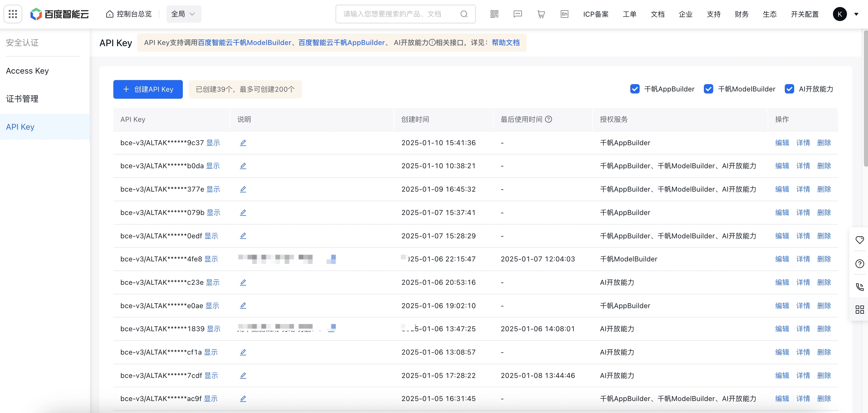Select 证书管理 in sidebar
The image size is (868, 413).
tap(22, 99)
